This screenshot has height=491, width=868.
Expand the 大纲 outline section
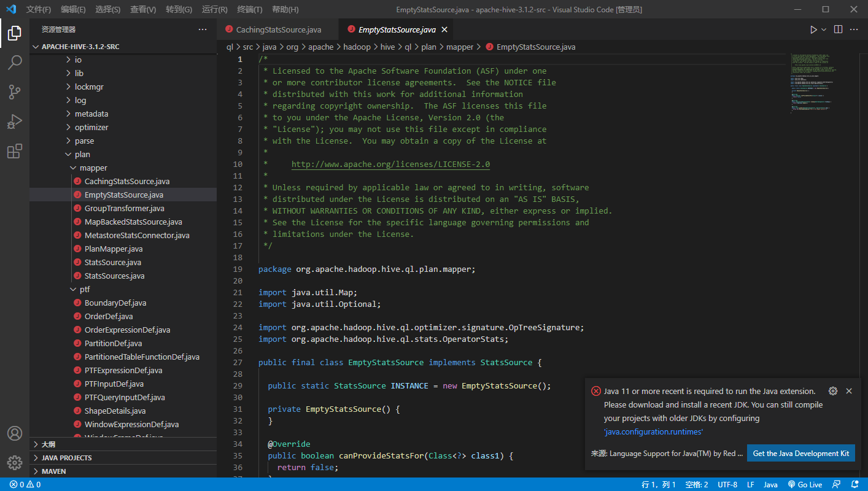123,444
